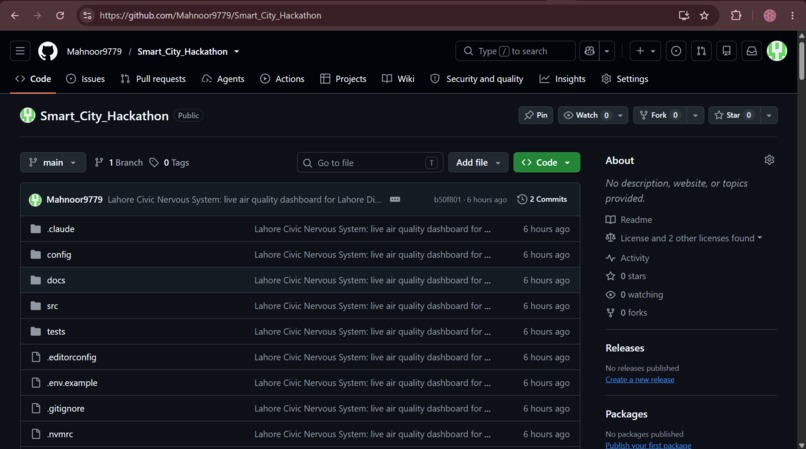Click Mahnoor9779 commit author avatar

click(35, 200)
